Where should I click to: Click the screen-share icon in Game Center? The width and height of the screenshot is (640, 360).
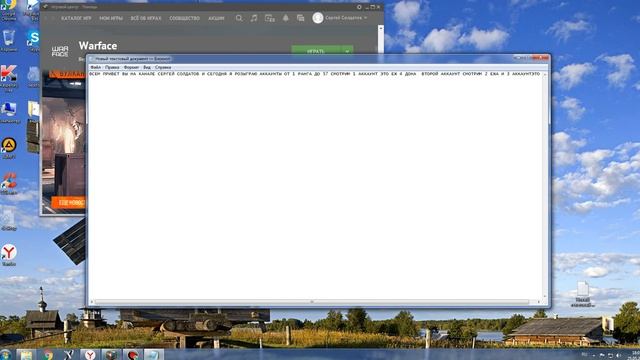[x=269, y=18]
